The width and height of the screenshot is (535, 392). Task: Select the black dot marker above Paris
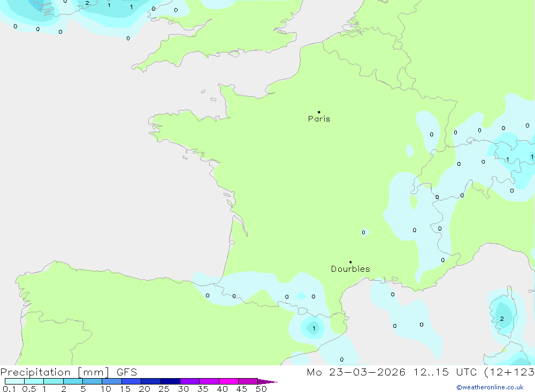coord(319,112)
